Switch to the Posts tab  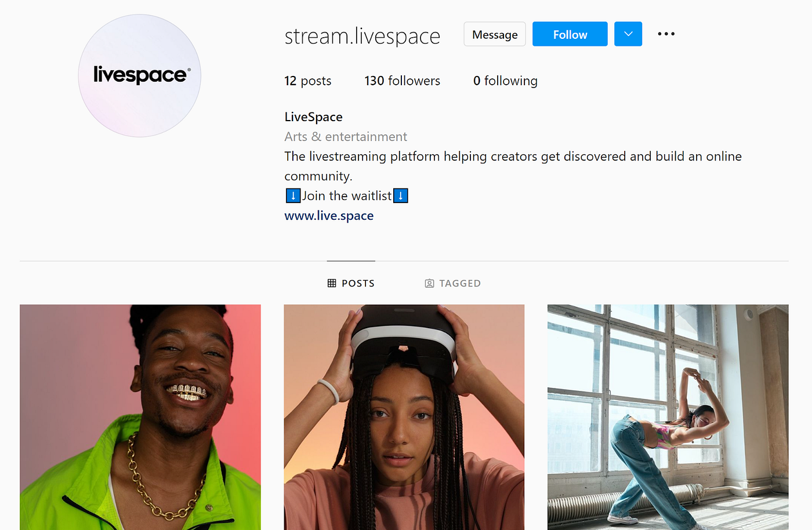(351, 283)
